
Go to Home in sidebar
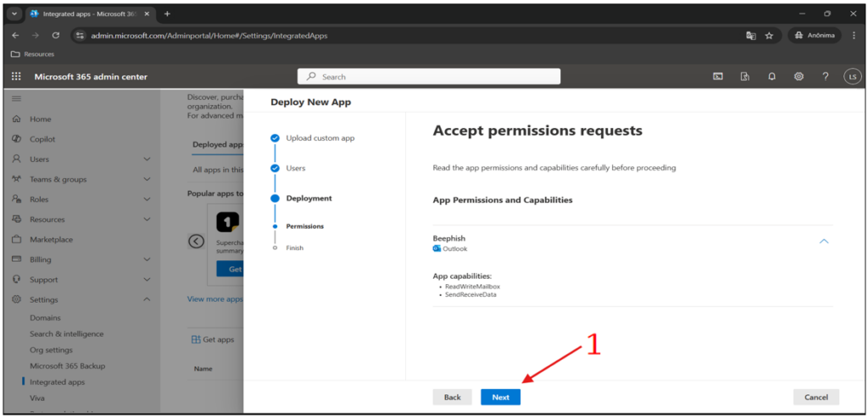[41, 119]
